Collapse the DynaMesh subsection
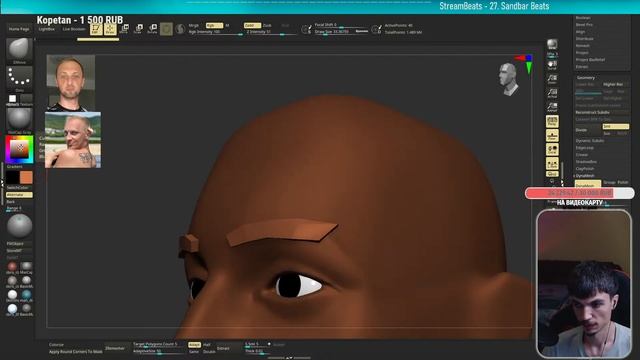The height and width of the screenshot is (360, 640). tap(584, 176)
